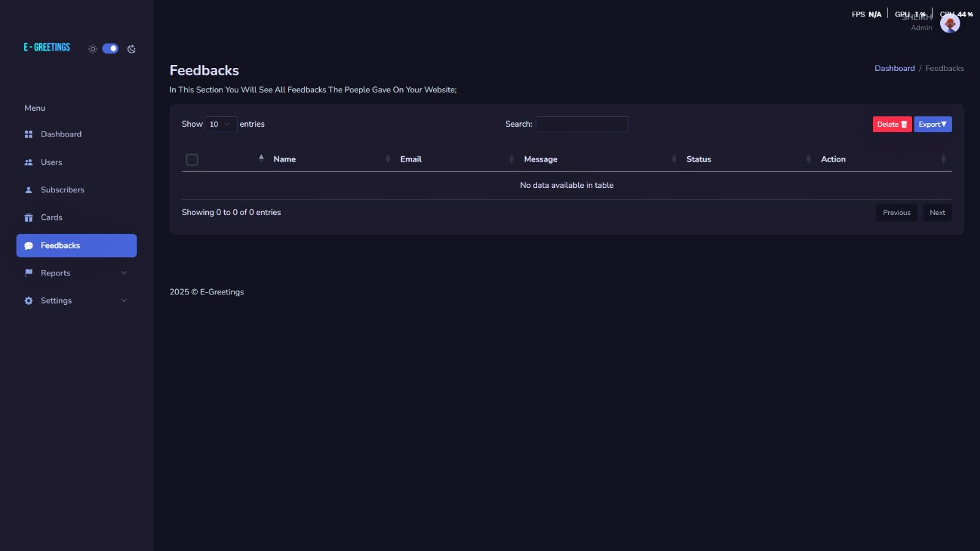Click the Reports flag icon
Viewport: 980px width, 551px height.
pos(28,273)
